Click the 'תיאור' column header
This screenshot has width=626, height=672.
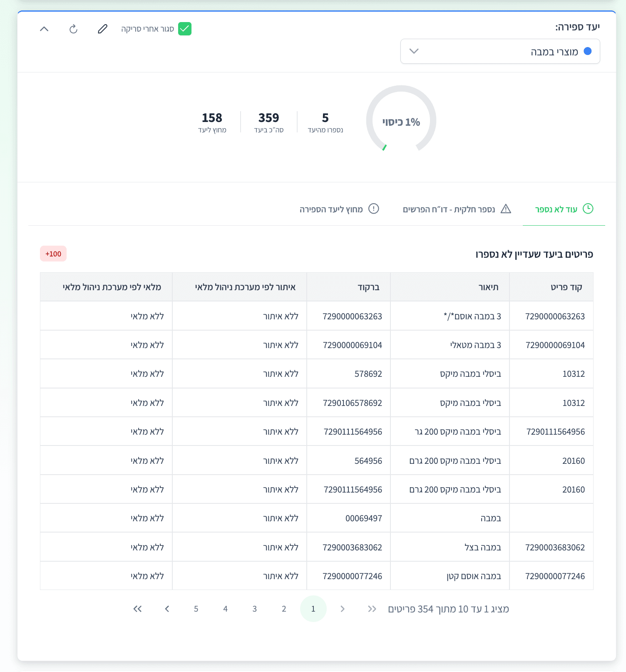click(x=450, y=287)
